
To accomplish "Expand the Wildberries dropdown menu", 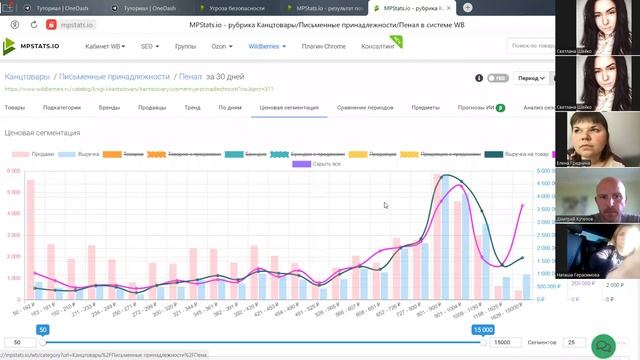I will click(267, 47).
